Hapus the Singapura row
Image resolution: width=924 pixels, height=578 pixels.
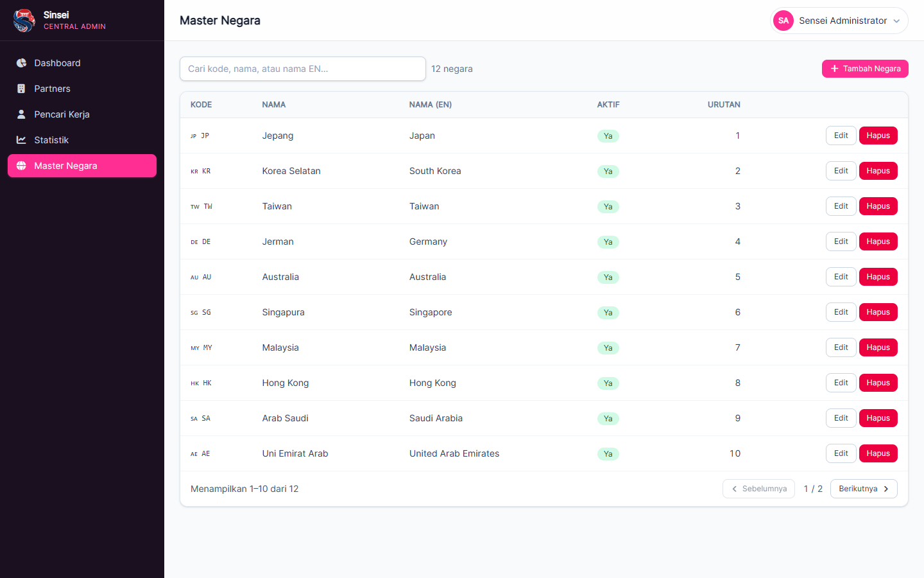pos(878,312)
